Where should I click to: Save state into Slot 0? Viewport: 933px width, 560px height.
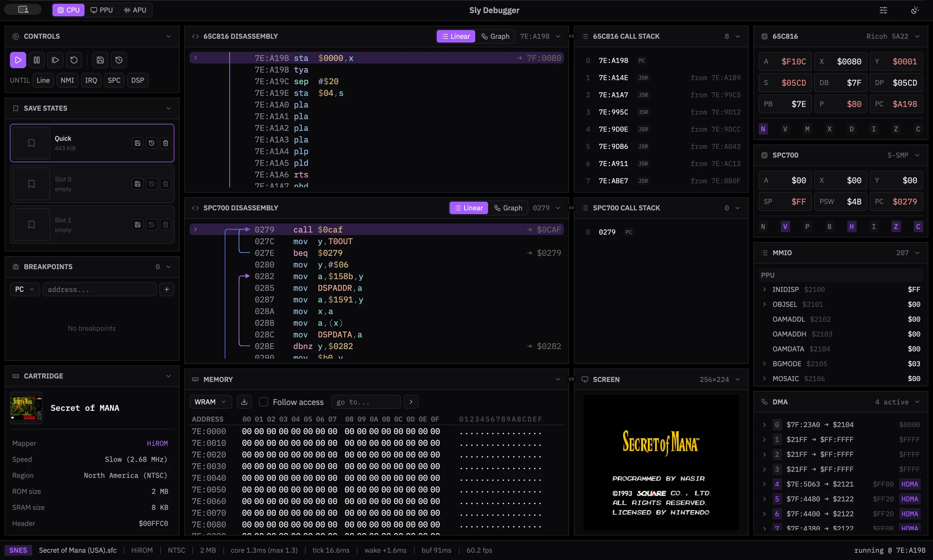click(138, 184)
